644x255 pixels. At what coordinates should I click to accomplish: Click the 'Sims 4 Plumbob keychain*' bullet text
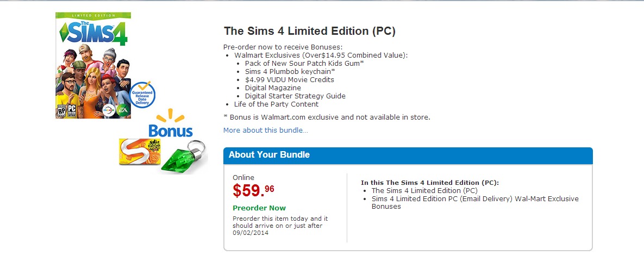point(290,72)
